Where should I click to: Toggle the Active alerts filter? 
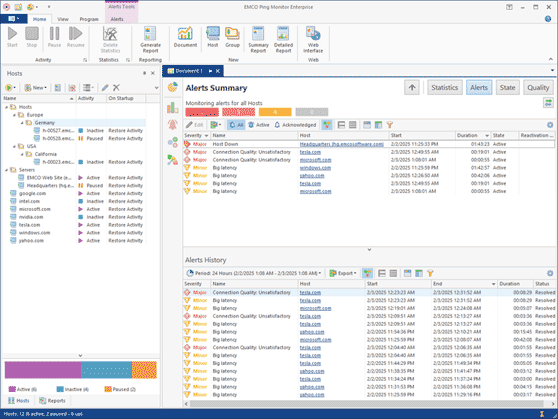click(x=259, y=125)
